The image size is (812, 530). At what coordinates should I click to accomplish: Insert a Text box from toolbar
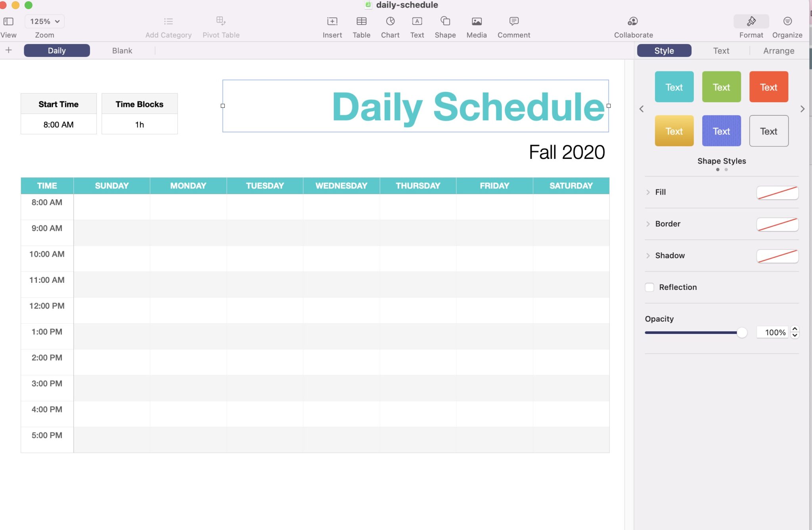coord(417,21)
